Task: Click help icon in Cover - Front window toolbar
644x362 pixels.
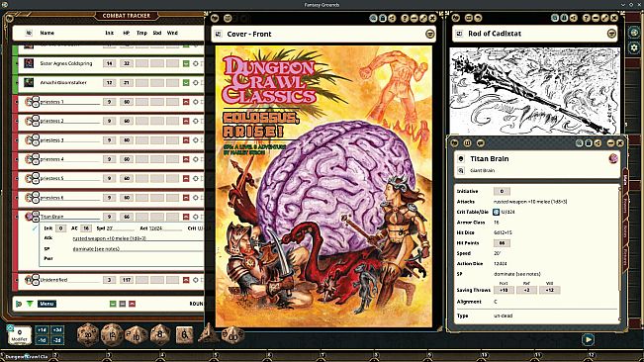Action: 405,18
